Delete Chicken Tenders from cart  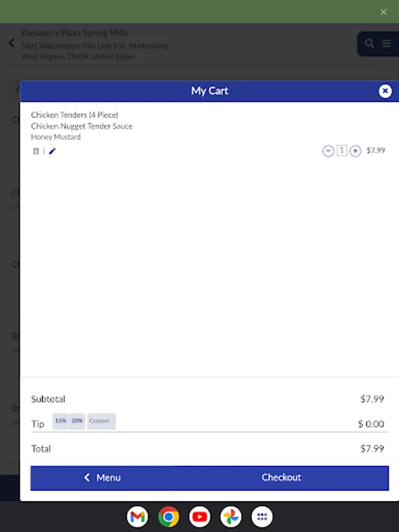coord(36,151)
